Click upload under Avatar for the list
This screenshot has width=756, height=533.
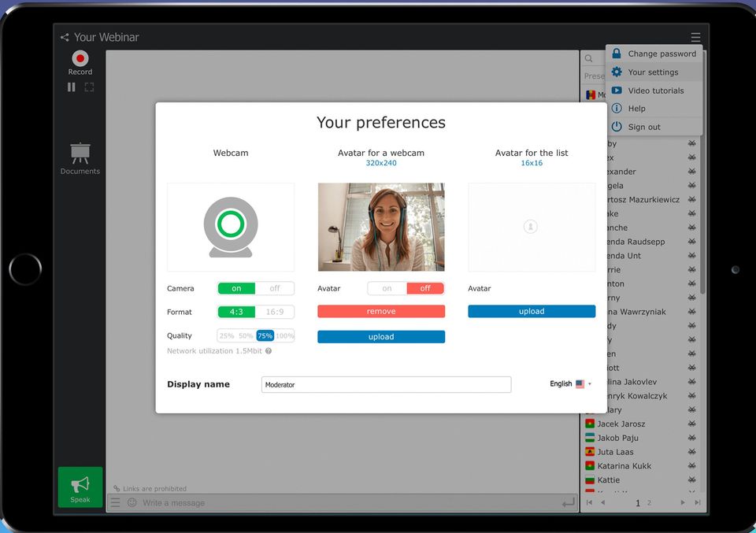click(532, 311)
